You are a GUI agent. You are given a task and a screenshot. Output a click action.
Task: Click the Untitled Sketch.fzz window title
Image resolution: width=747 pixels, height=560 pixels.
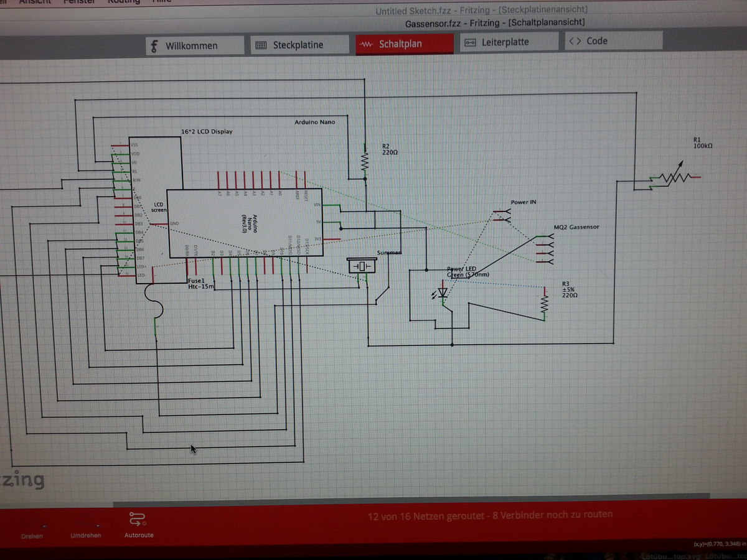click(481, 11)
